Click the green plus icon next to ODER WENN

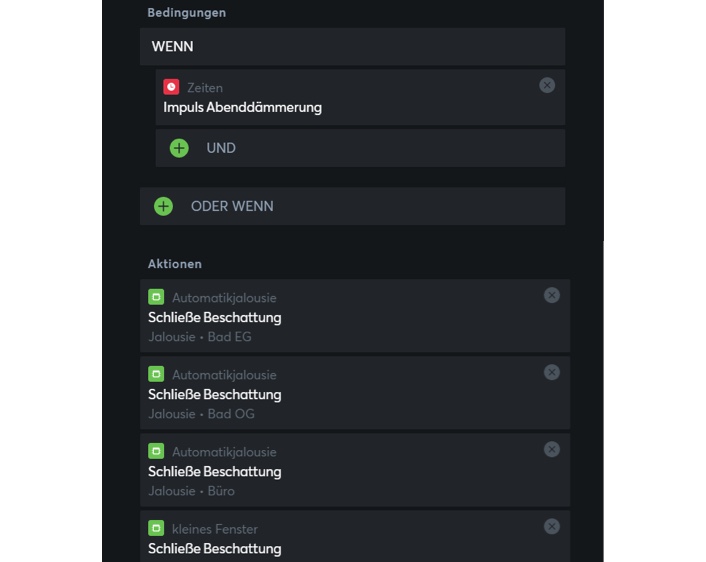pyautogui.click(x=163, y=206)
